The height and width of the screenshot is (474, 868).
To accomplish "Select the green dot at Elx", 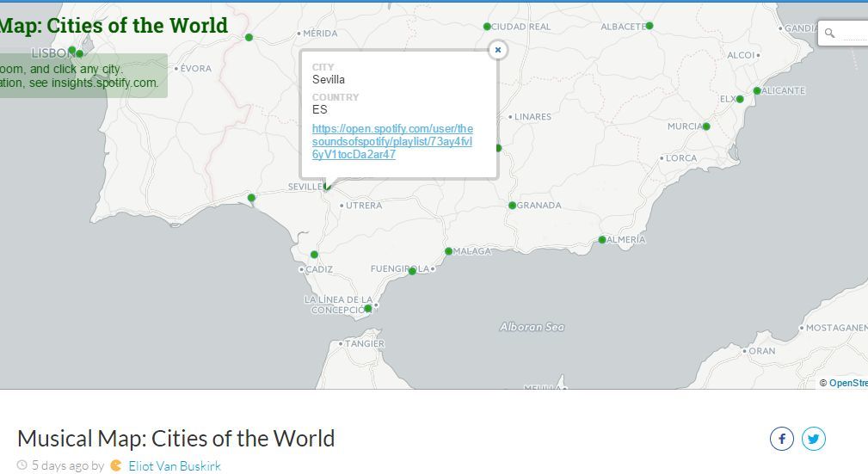I will (740, 99).
